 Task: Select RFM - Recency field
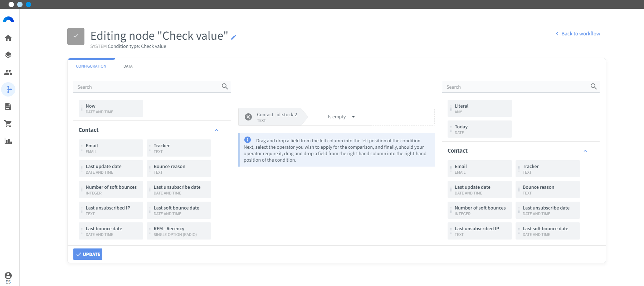pyautogui.click(x=179, y=231)
